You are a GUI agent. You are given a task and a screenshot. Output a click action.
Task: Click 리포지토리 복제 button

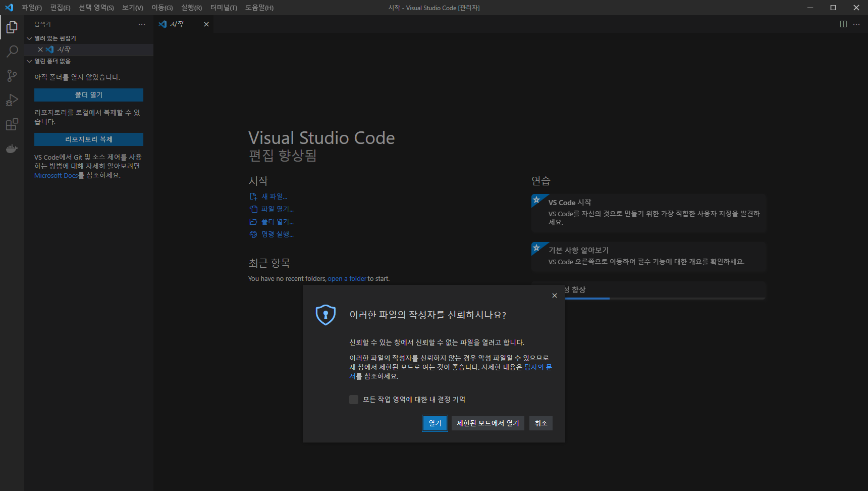[x=89, y=139]
